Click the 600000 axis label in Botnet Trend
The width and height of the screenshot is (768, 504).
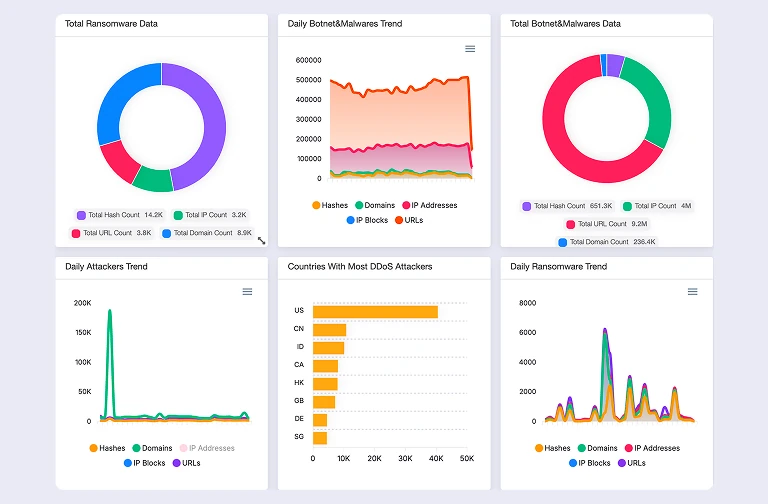click(309, 60)
